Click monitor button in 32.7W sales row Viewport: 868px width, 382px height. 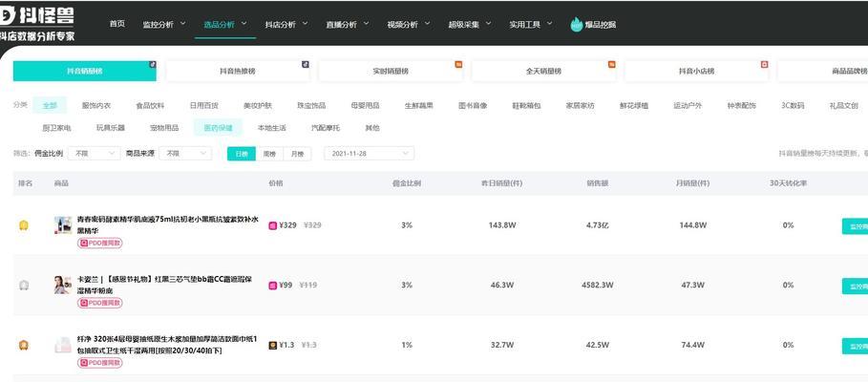[x=855, y=346]
